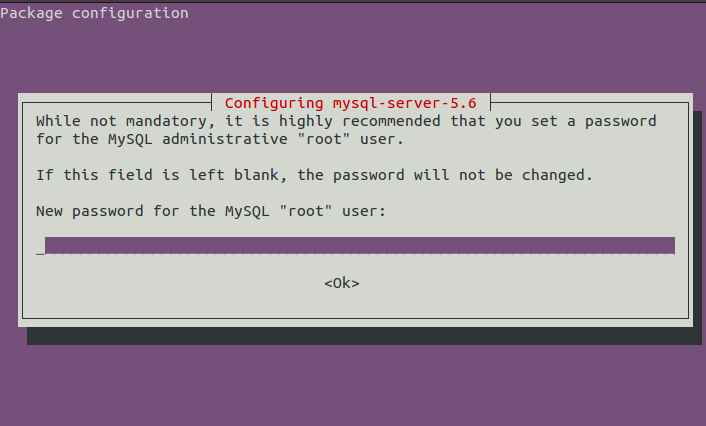This screenshot has height=426, width=706.
Task: Select the <Ok> button
Action: (x=342, y=283)
